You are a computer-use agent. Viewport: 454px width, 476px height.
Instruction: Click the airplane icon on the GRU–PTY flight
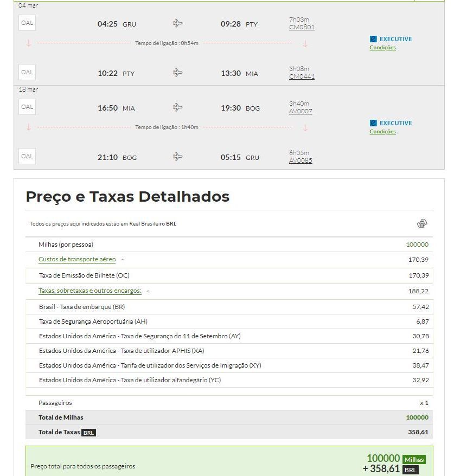click(x=178, y=23)
